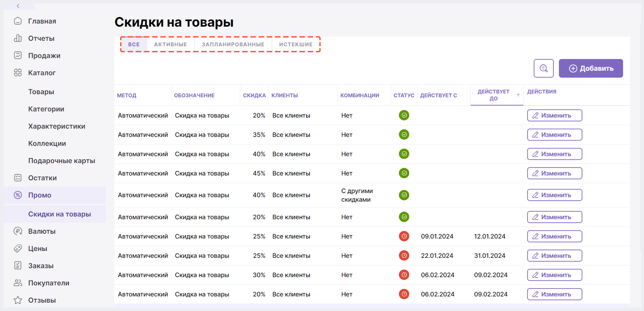The image size is (644, 311).
Task: Click date 12.01.2024 cell
Action: [489, 236]
